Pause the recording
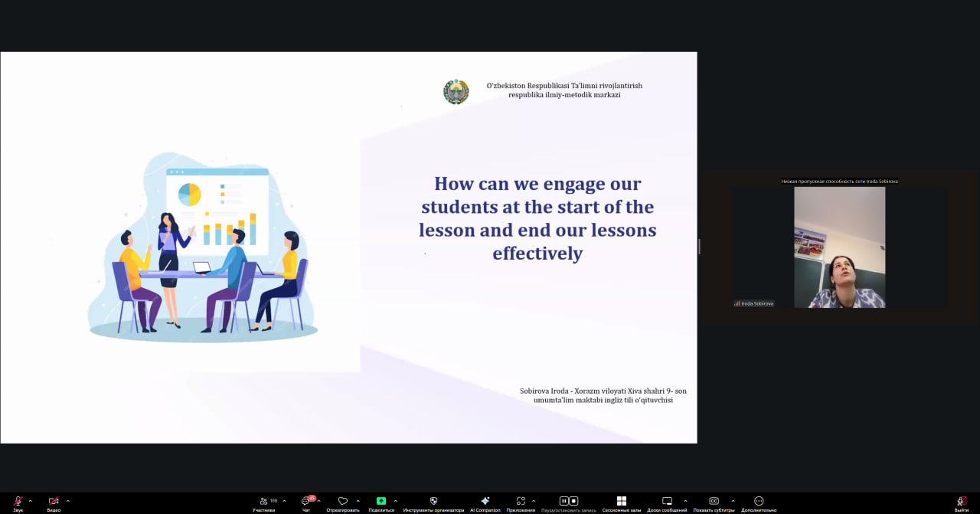This screenshot has width=980, height=514. click(564, 501)
